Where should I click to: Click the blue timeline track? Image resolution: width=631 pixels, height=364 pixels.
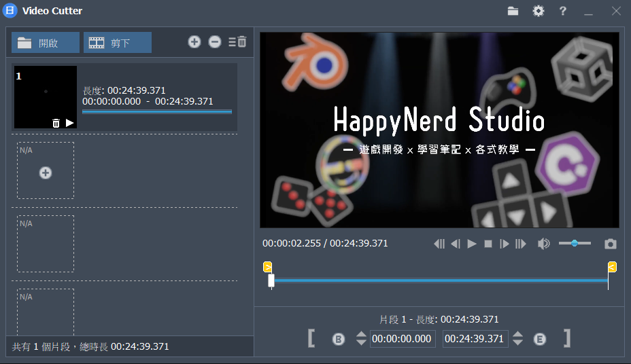(440, 280)
